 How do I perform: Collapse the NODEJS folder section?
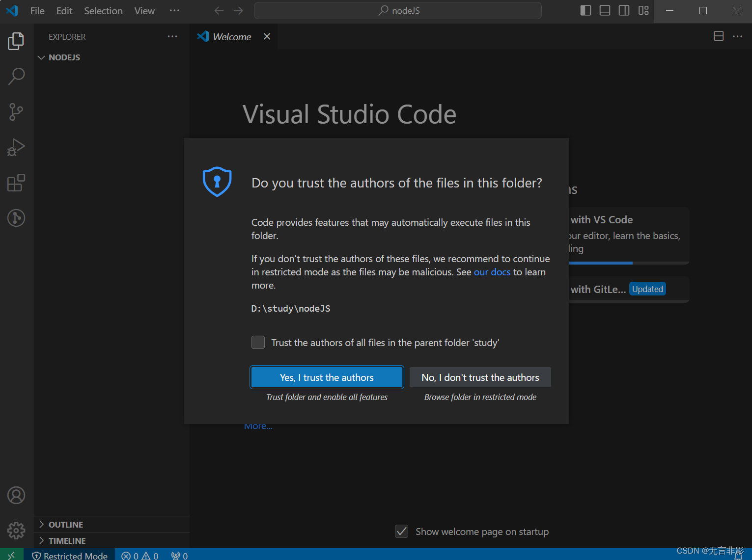pos(112,57)
